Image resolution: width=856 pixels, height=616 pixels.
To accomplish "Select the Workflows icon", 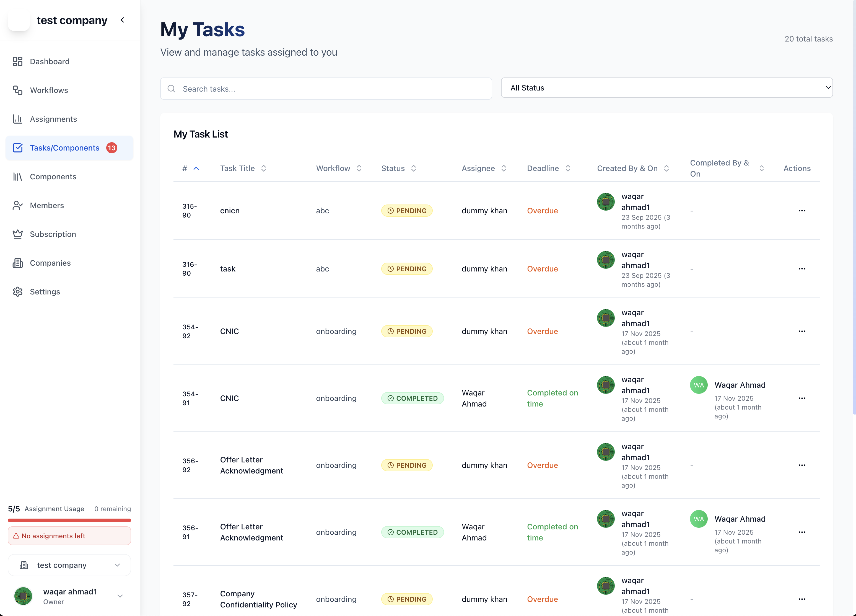I will (18, 90).
